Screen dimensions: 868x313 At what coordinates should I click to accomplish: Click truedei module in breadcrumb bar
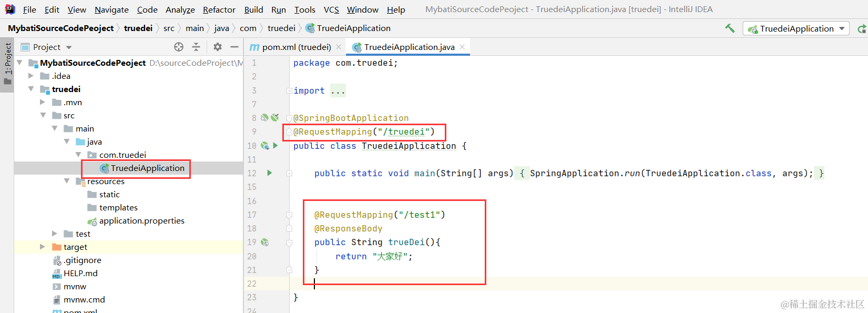[x=138, y=28]
